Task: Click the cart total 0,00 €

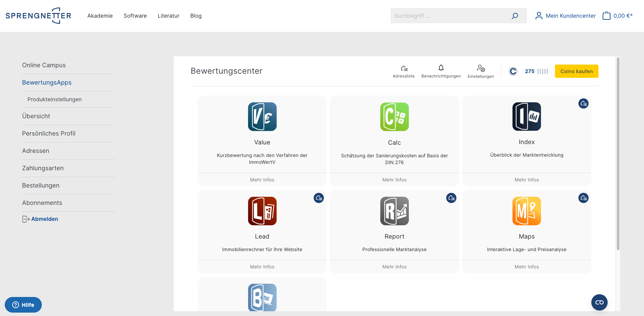Action: tap(623, 16)
